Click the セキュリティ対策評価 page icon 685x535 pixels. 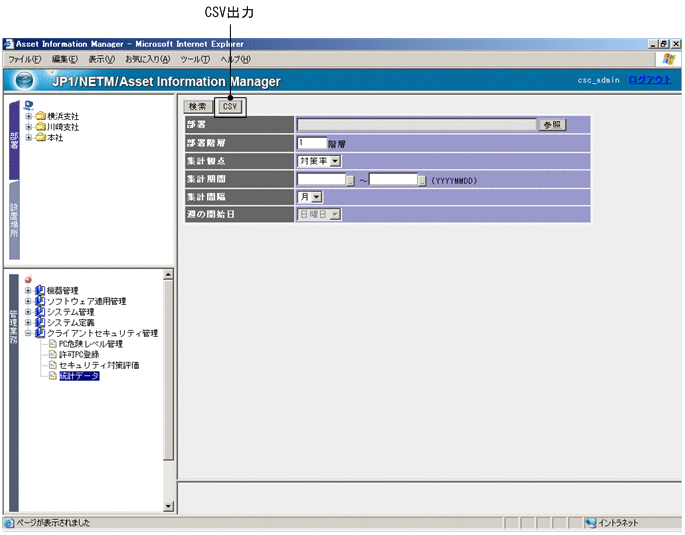pos(53,365)
